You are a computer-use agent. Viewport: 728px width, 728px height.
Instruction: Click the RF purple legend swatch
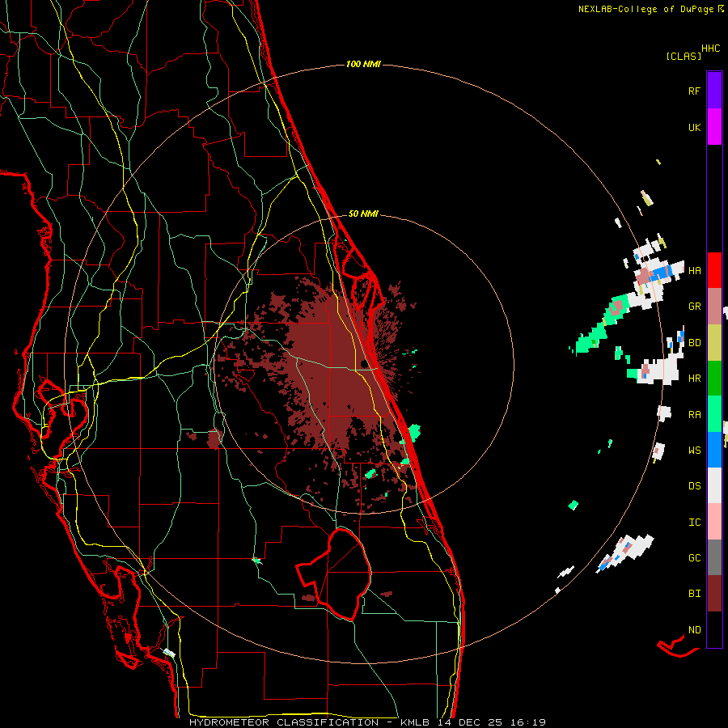pos(714,91)
